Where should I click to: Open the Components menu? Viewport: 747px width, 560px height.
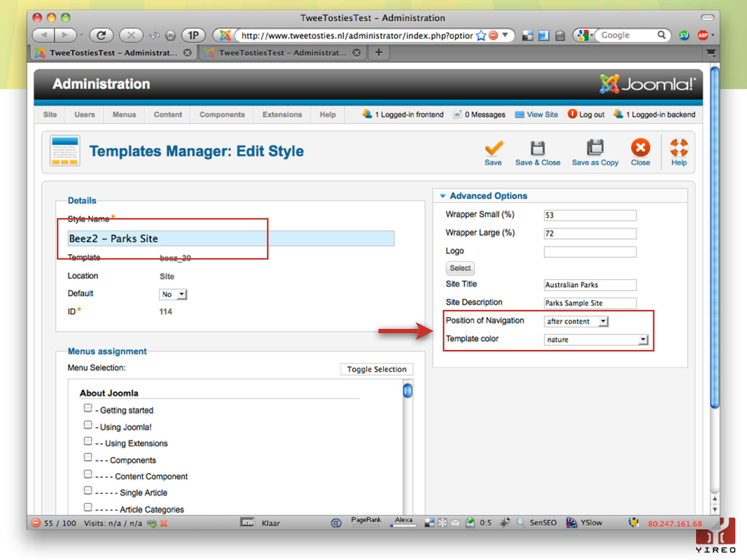pos(222,115)
